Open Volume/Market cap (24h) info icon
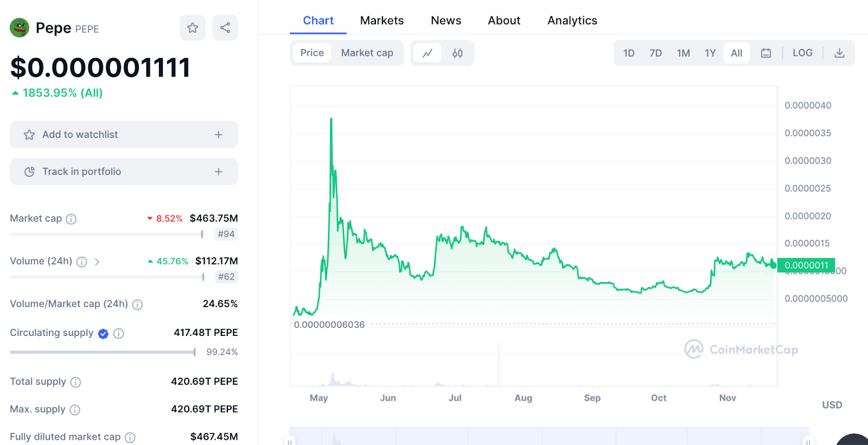The height and width of the screenshot is (445, 868). (138, 304)
